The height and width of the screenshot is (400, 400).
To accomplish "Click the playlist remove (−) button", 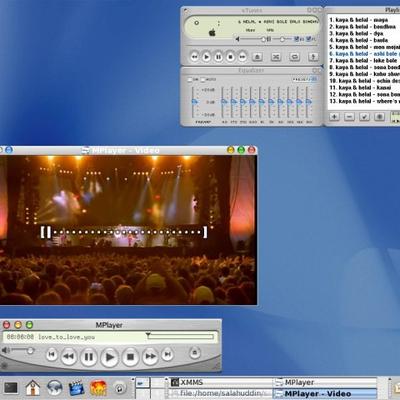I will coord(349,117).
